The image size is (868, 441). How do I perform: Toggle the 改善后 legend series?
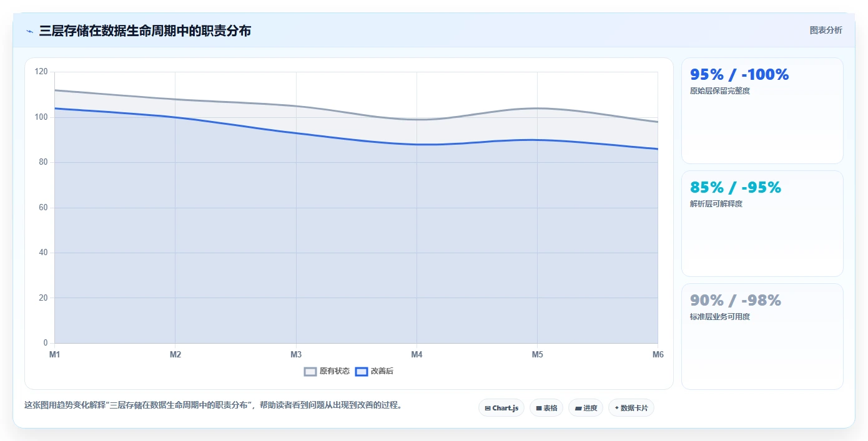point(374,371)
